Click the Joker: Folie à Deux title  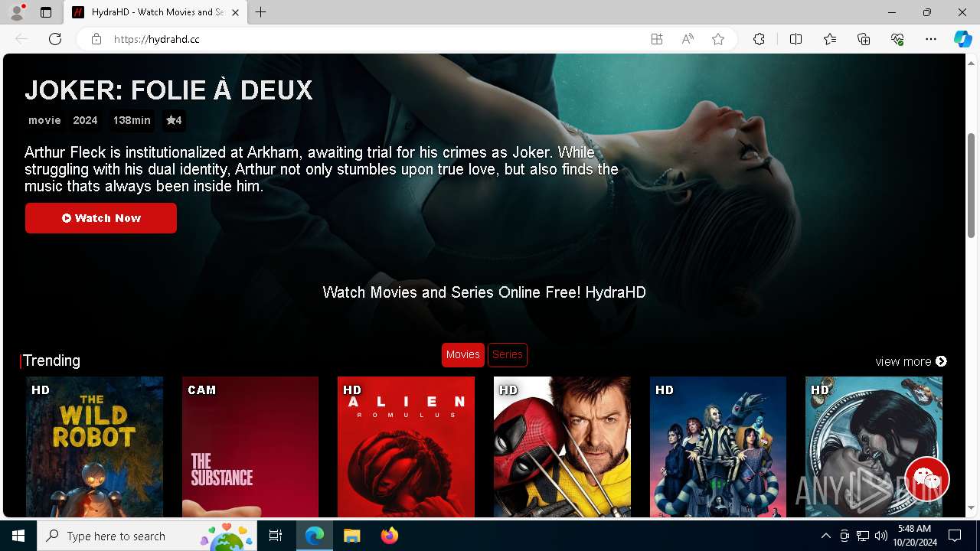pos(168,90)
